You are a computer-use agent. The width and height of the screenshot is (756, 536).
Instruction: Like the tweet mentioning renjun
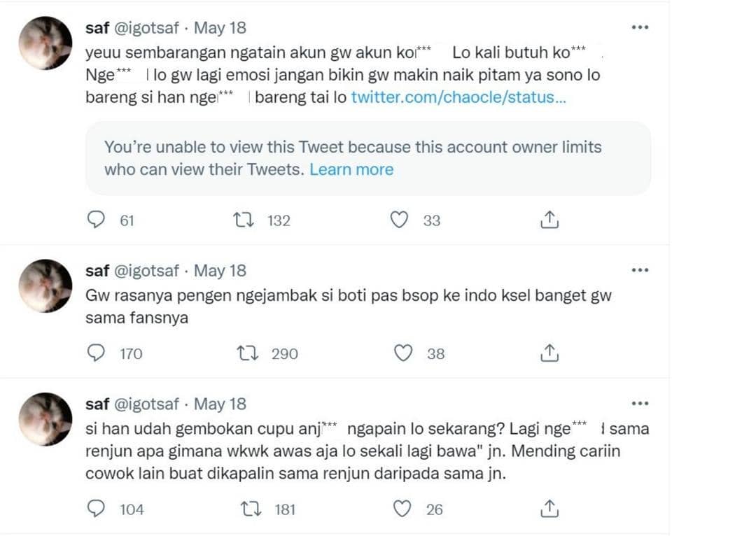pos(404,509)
